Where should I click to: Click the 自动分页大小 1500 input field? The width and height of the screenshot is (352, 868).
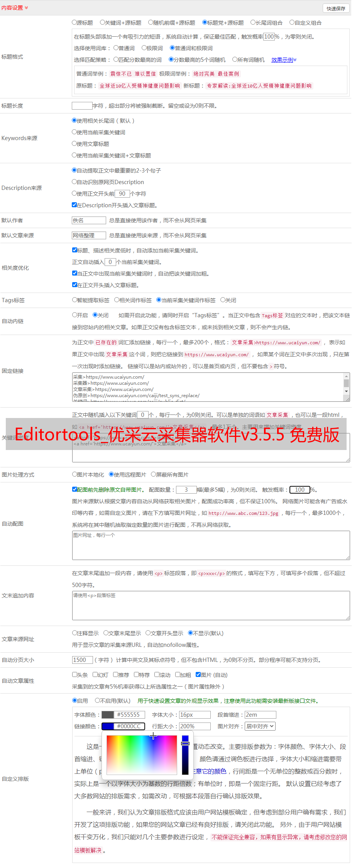pos(82,660)
